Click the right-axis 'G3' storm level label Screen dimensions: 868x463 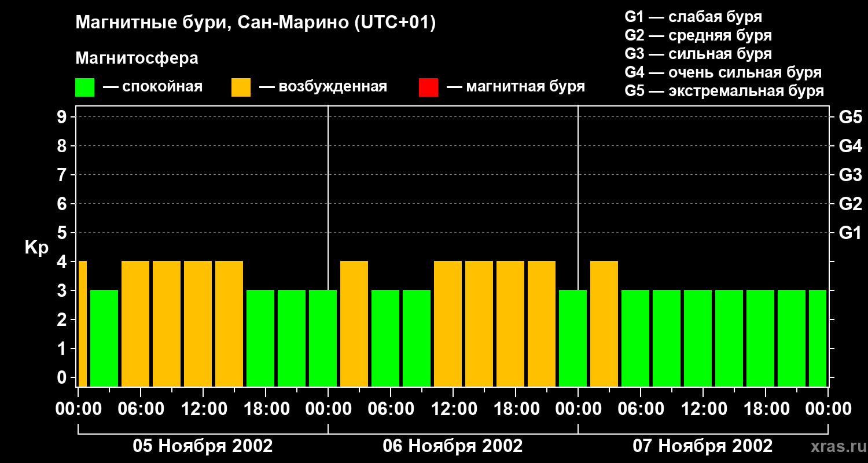click(850, 175)
